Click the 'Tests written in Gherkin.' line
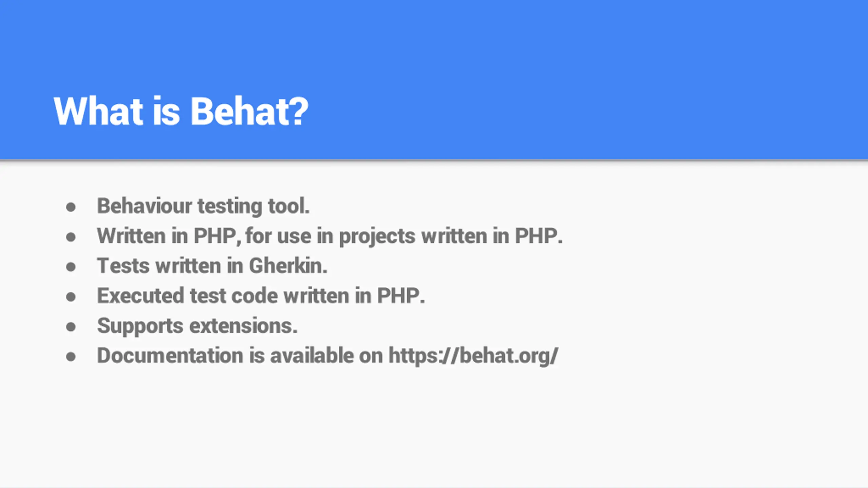Image resolution: width=868 pixels, height=488 pixels. tap(212, 266)
